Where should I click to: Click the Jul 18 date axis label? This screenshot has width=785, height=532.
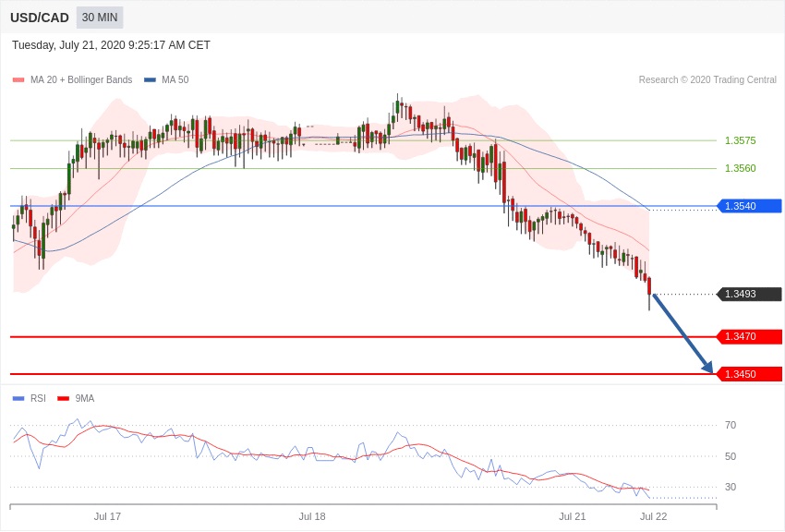point(312,516)
